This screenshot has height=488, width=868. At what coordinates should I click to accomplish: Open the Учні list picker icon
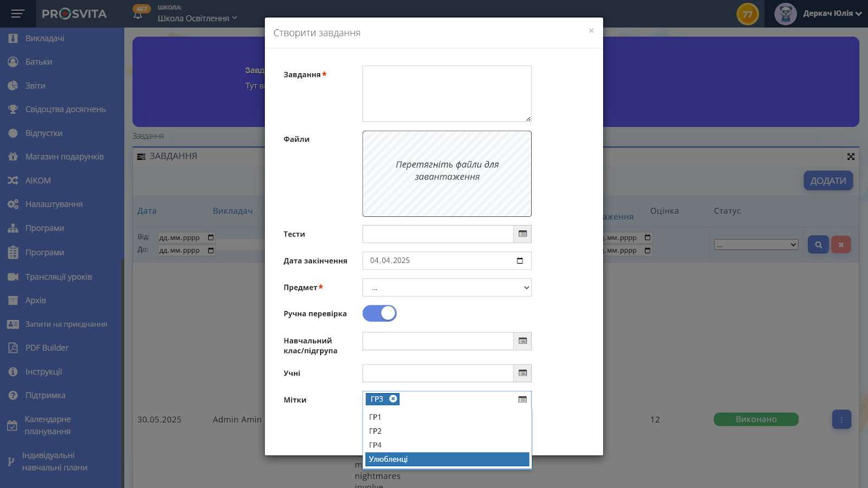click(522, 373)
